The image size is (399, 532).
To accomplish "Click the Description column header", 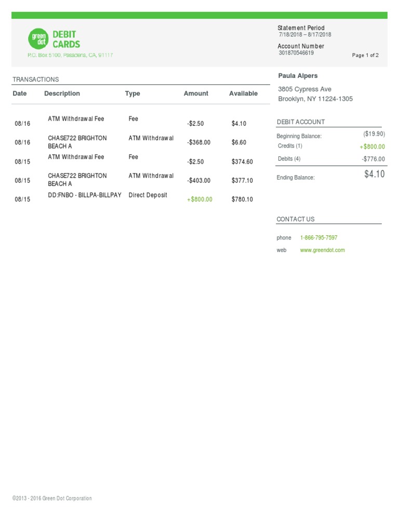I will [x=62, y=94].
